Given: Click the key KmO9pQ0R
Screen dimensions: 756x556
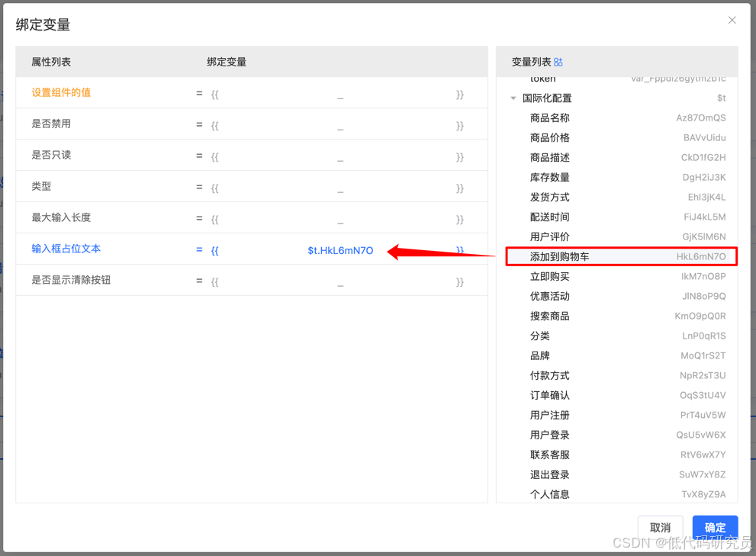Looking at the screenshot, I should (700, 317).
